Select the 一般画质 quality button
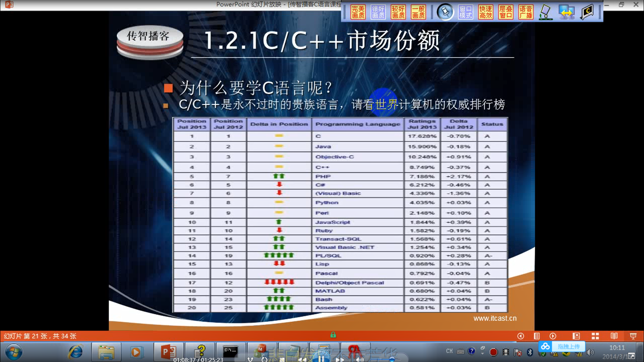Screen dimensions: 644x362 (x=418, y=12)
